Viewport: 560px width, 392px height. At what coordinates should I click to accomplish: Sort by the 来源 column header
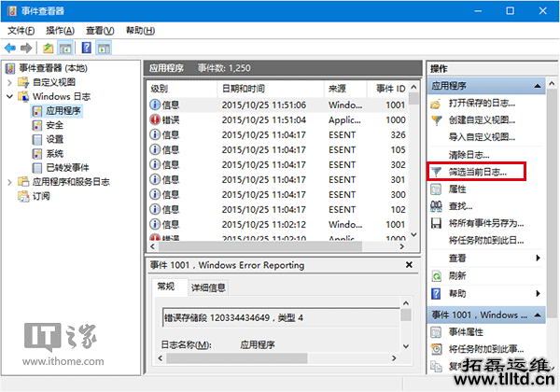(345, 89)
